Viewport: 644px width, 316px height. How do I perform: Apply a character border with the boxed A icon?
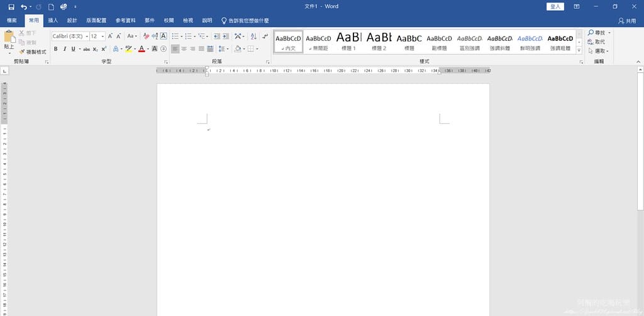point(164,36)
